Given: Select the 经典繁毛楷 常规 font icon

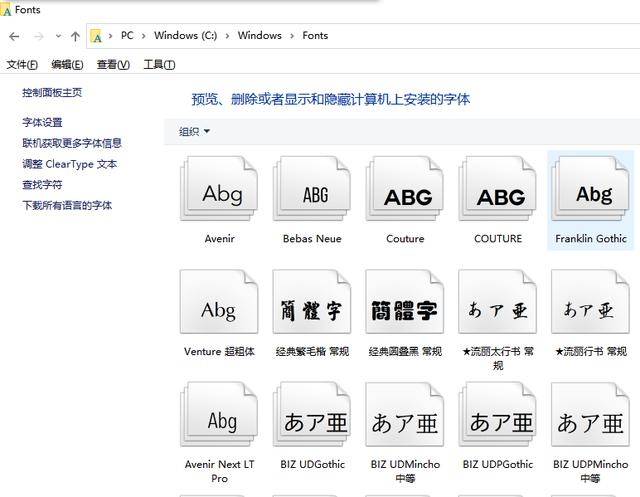Looking at the screenshot, I should 312,308.
